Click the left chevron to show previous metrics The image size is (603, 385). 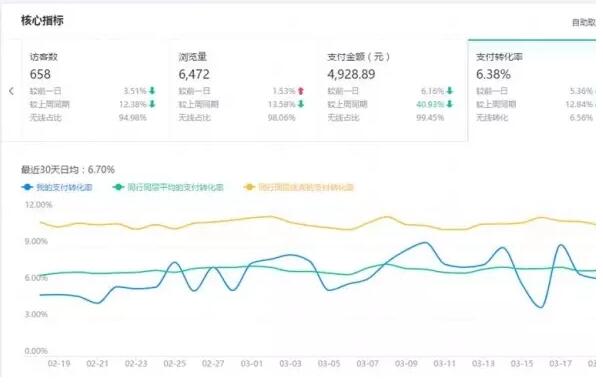pyautogui.click(x=12, y=91)
